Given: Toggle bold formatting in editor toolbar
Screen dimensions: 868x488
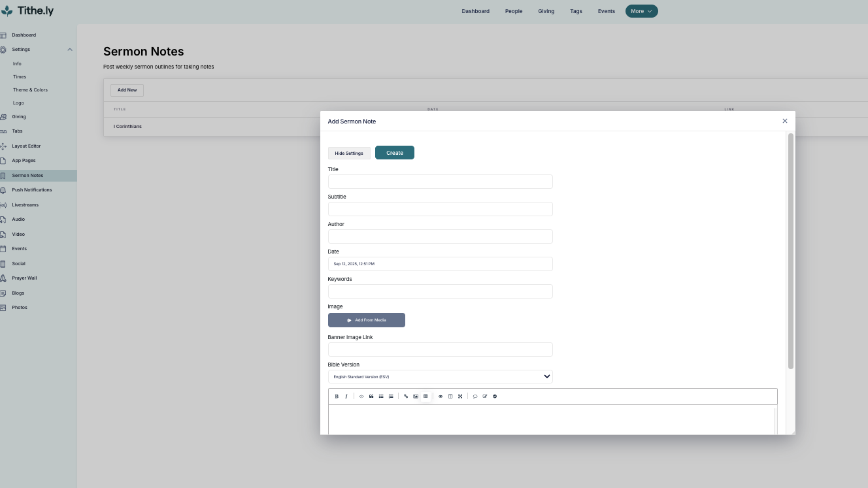Looking at the screenshot, I should [337, 397].
